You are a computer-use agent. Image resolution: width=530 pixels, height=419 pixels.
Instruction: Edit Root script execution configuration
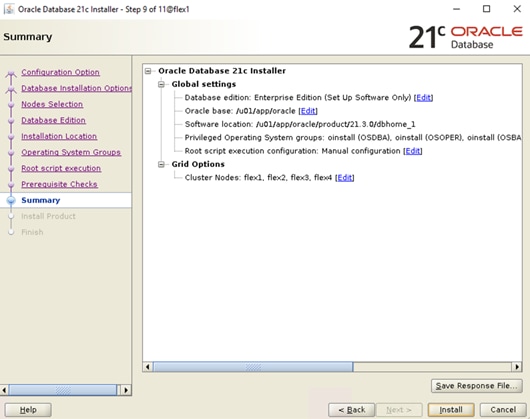[413, 151]
